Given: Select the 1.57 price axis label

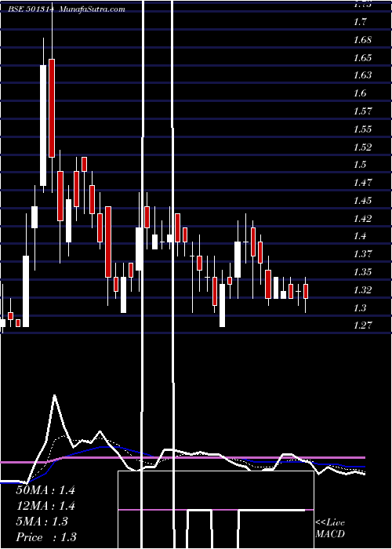Looking at the screenshot, I should click(362, 111).
